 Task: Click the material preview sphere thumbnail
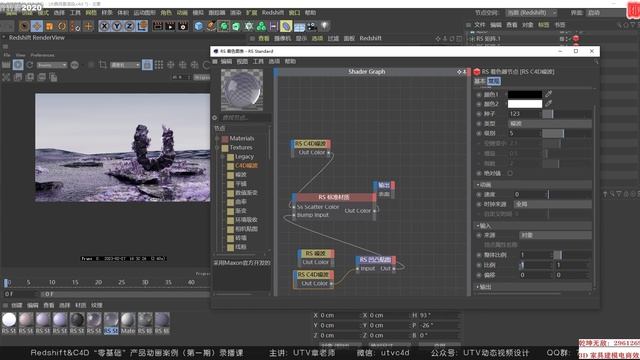click(242, 89)
